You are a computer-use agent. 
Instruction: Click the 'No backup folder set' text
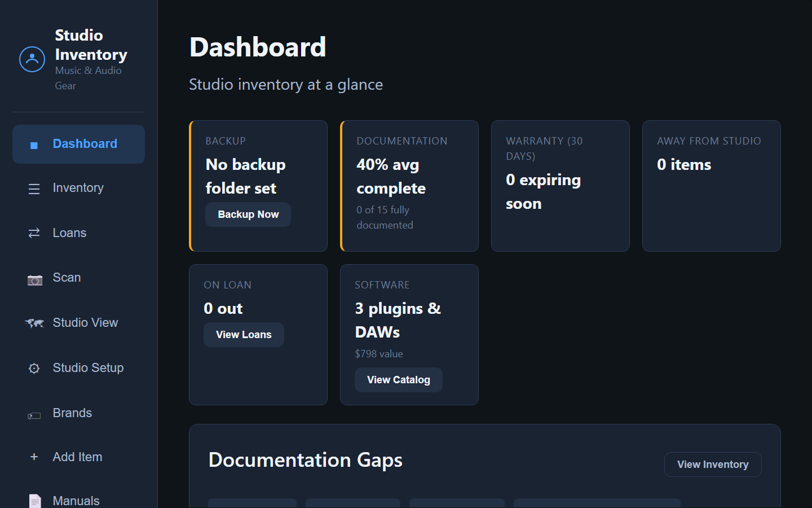pyautogui.click(x=246, y=177)
